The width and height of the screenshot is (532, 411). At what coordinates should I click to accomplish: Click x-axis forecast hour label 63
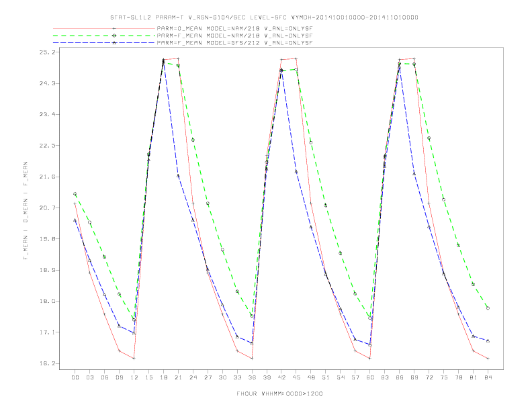385,377
